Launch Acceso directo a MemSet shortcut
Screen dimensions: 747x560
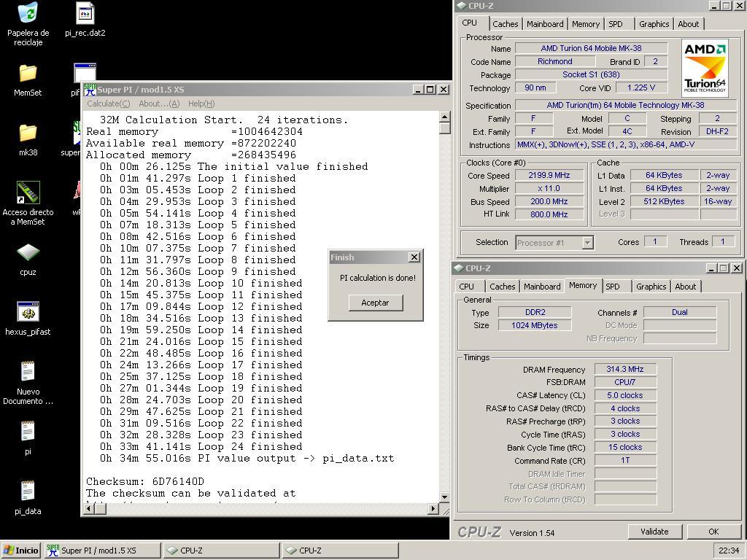pyautogui.click(x=28, y=192)
